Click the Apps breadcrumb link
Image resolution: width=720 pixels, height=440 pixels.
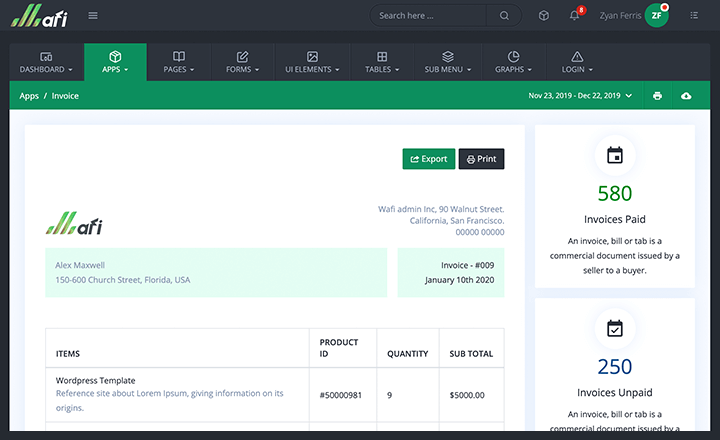click(x=29, y=96)
